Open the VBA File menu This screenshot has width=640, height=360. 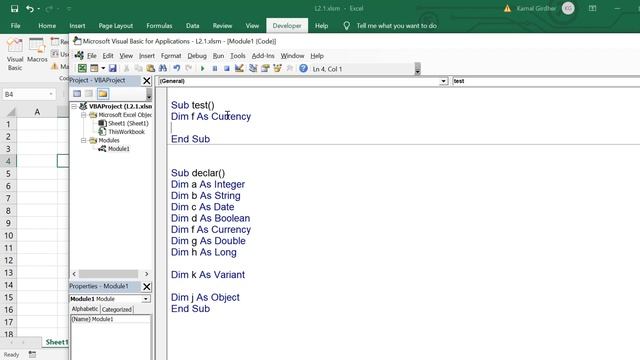92,56
